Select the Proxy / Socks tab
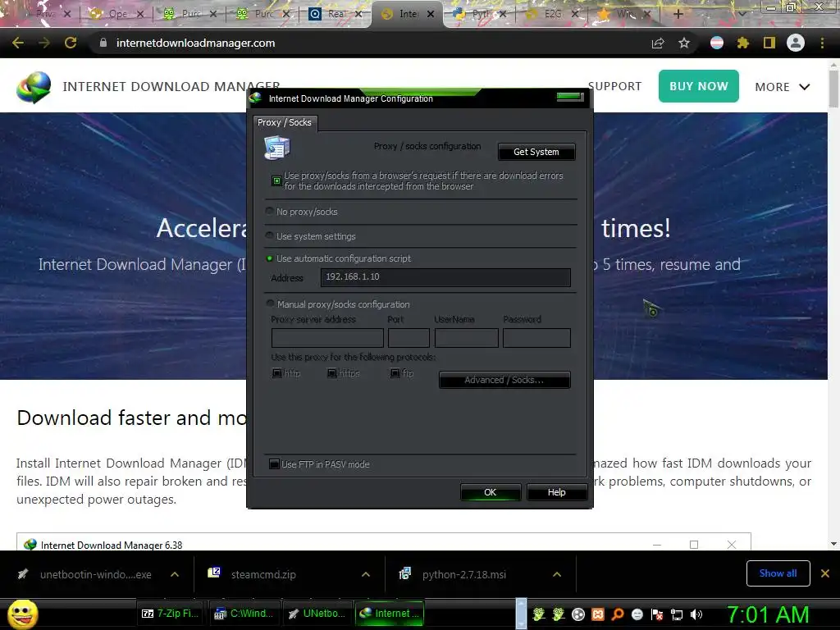 [x=285, y=123]
